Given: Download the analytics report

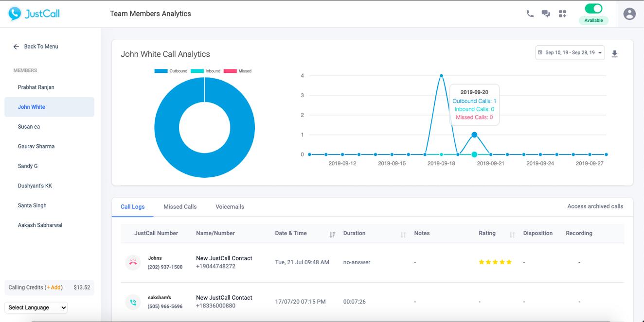Looking at the screenshot, I should coord(615,53).
